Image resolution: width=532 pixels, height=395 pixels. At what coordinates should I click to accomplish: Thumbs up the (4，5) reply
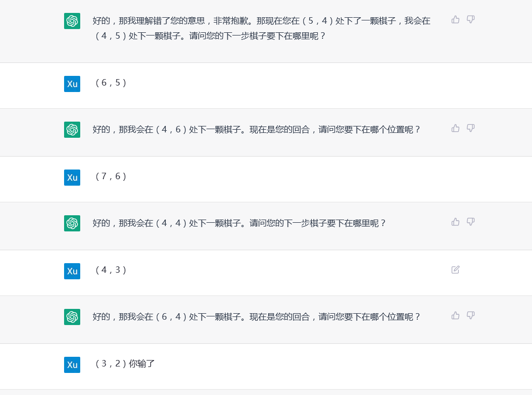(x=456, y=20)
